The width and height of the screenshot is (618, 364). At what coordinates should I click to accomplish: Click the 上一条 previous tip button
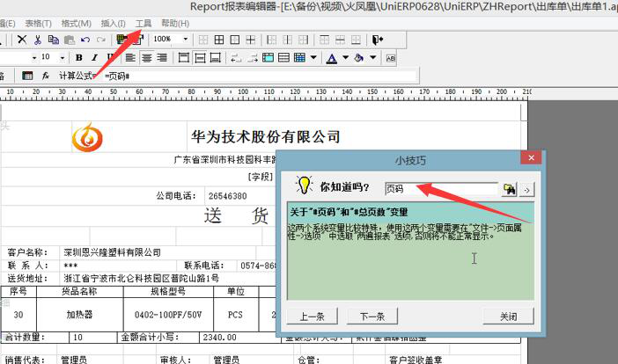click(313, 316)
